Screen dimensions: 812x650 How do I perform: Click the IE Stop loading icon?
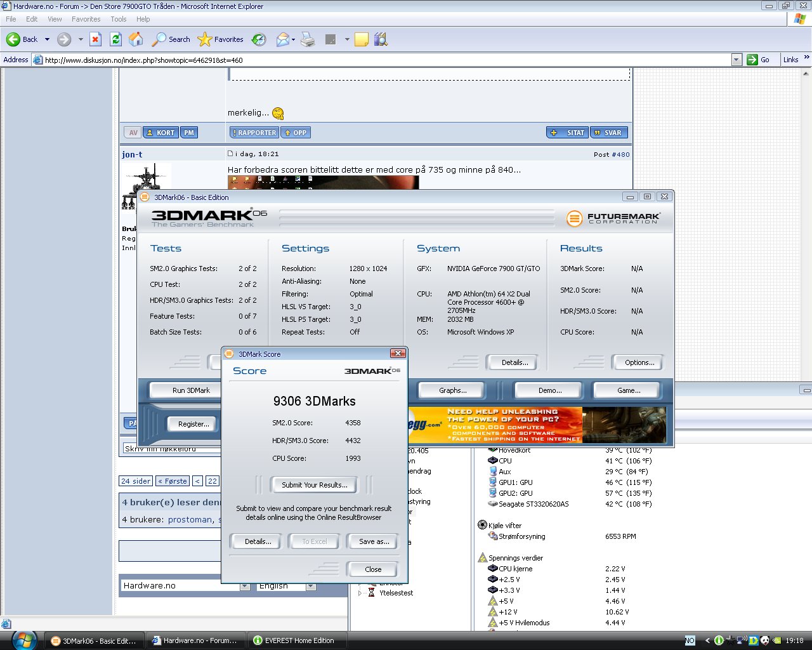[x=95, y=39]
